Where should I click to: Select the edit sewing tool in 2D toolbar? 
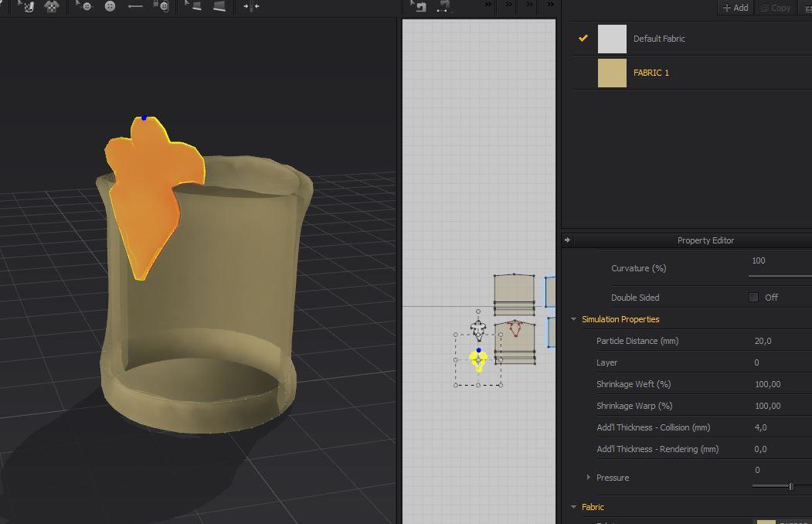click(x=419, y=6)
